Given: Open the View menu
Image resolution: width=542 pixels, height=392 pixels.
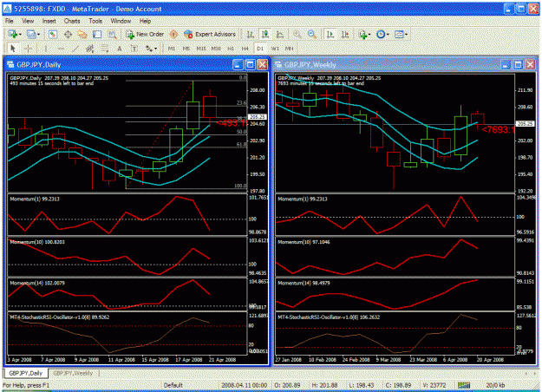Looking at the screenshot, I should pos(28,21).
